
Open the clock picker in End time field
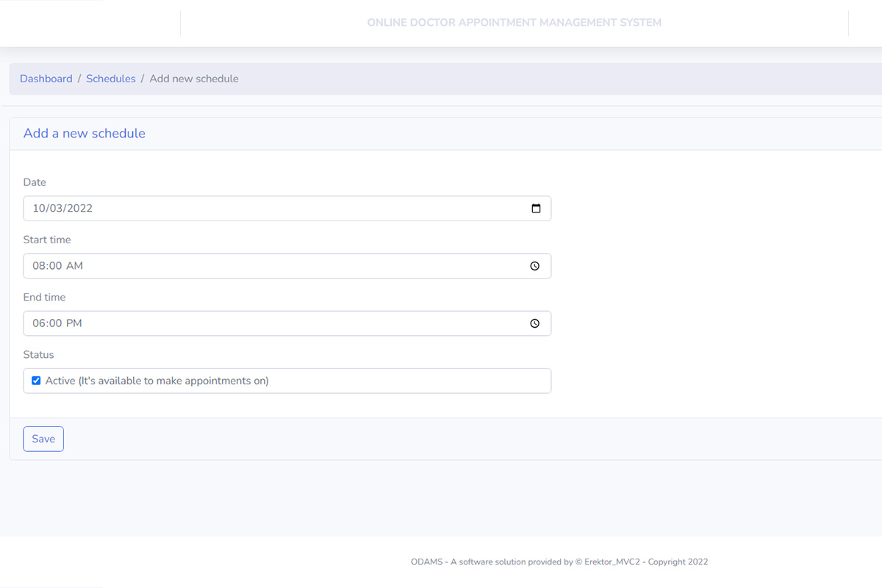[535, 323]
